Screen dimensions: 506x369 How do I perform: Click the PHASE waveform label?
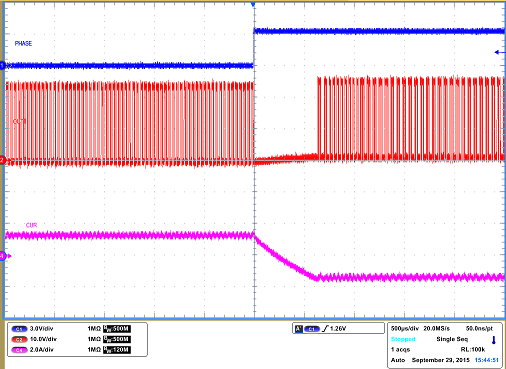click(x=23, y=44)
